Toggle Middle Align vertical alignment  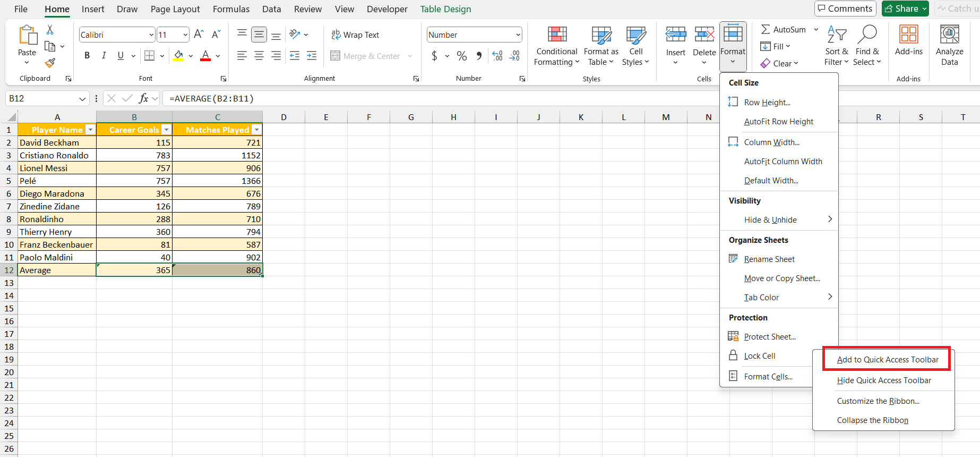coord(259,35)
